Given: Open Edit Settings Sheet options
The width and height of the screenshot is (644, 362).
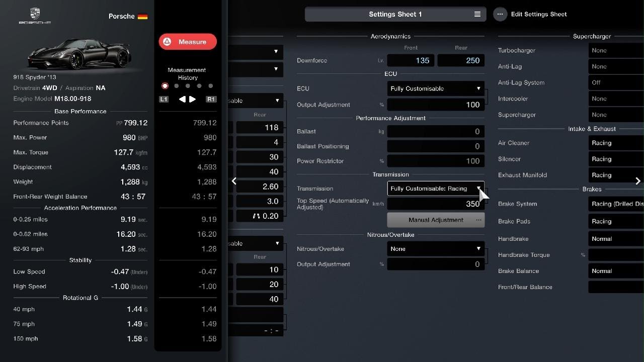Looking at the screenshot, I should (x=531, y=14).
